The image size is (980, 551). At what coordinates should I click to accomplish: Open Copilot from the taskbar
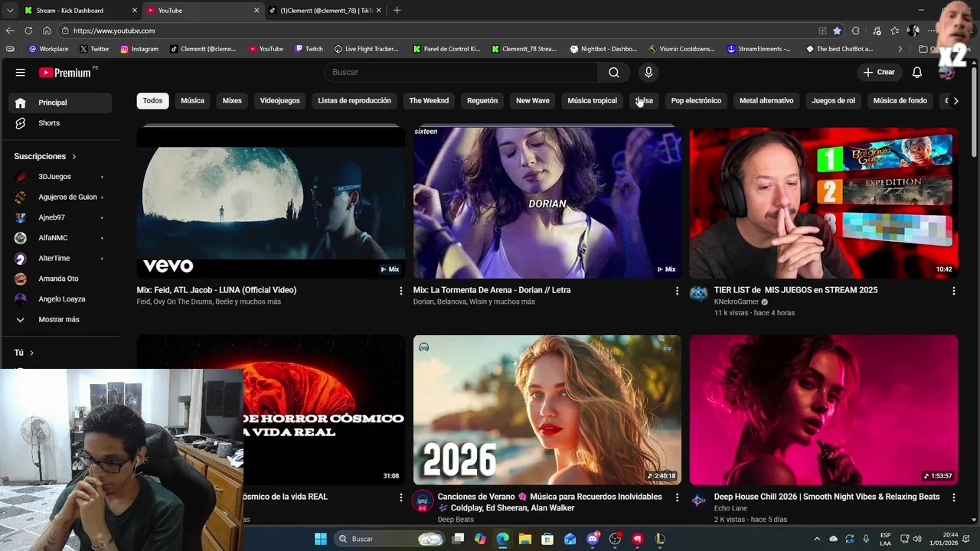[x=480, y=539]
